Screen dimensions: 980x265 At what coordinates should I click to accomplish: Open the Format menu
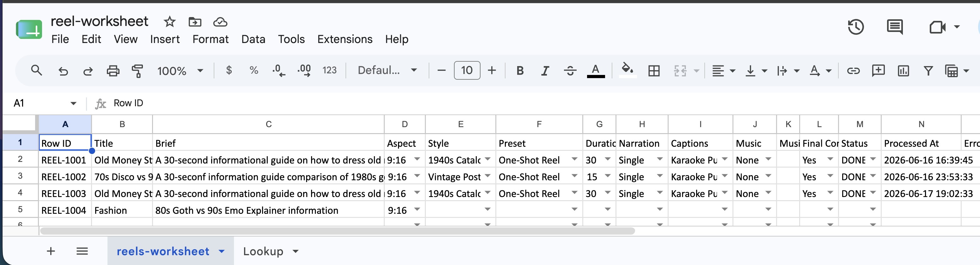pyautogui.click(x=210, y=39)
